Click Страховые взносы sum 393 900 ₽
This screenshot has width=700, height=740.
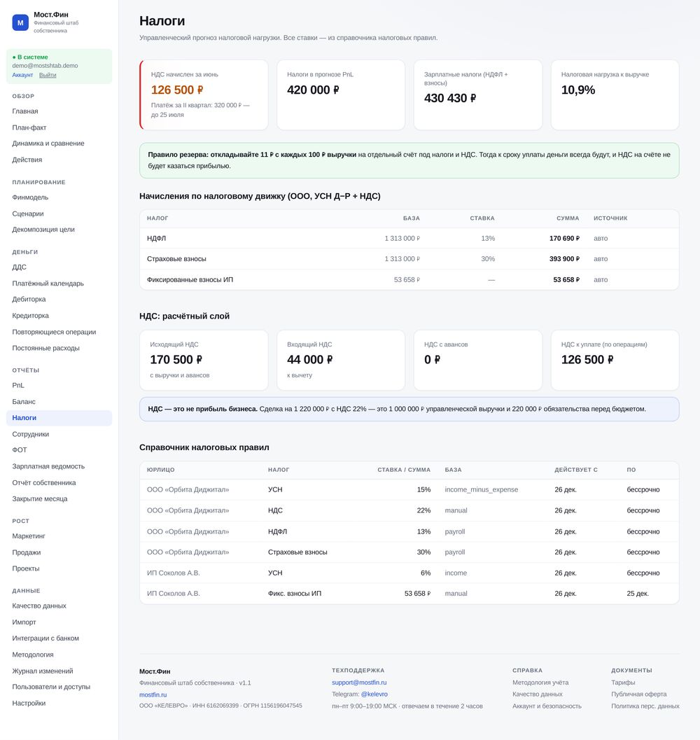pyautogui.click(x=564, y=258)
